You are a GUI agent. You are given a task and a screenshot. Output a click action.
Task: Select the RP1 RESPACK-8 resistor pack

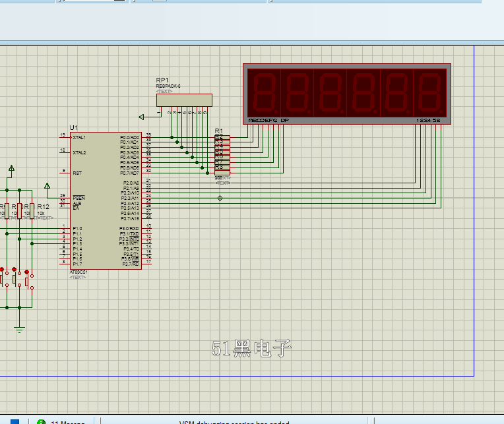[x=184, y=100]
